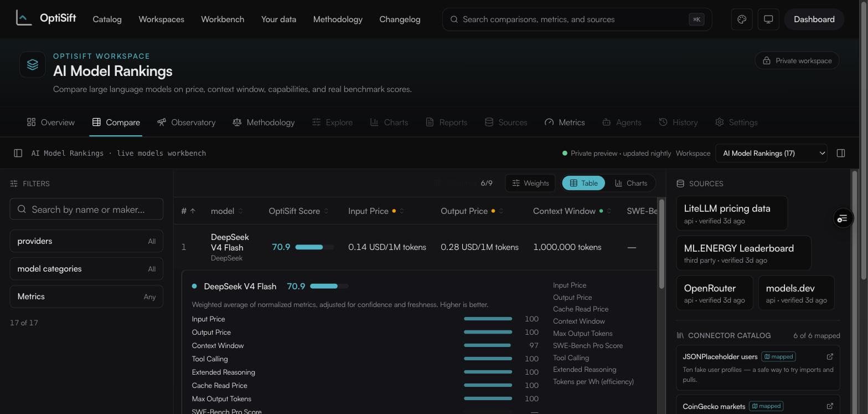
Task: Click the Filters sliders icon
Action: pyautogui.click(x=14, y=183)
